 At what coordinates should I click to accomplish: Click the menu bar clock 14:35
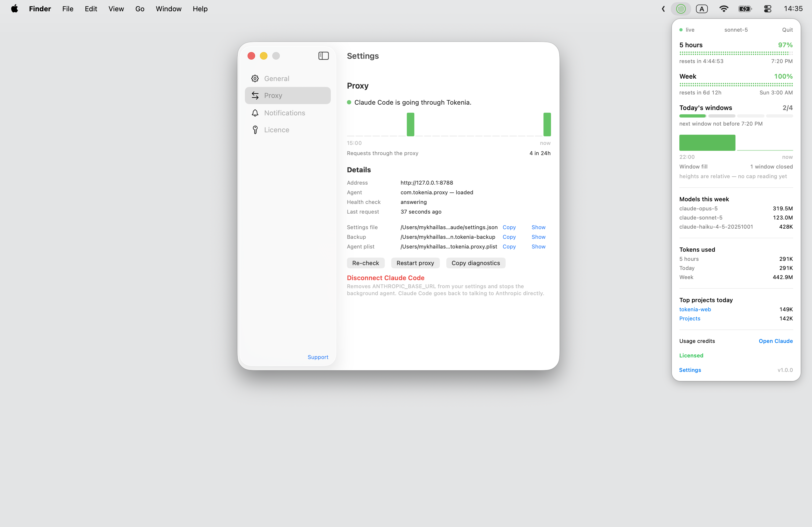point(793,9)
